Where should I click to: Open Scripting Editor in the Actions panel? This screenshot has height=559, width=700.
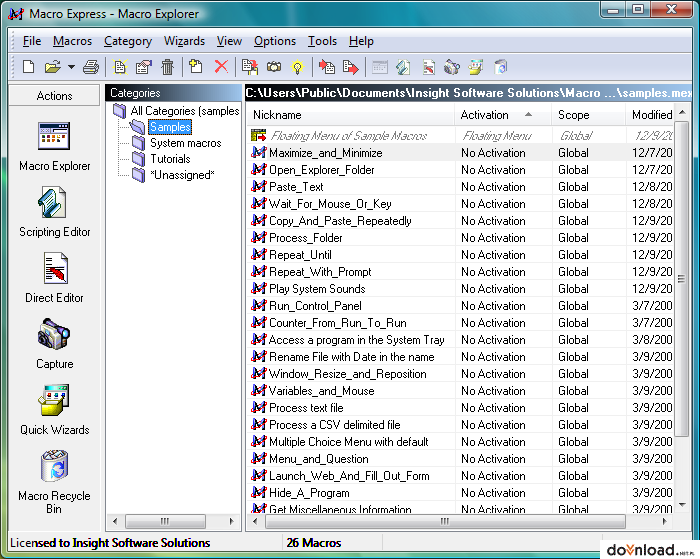coord(54,212)
